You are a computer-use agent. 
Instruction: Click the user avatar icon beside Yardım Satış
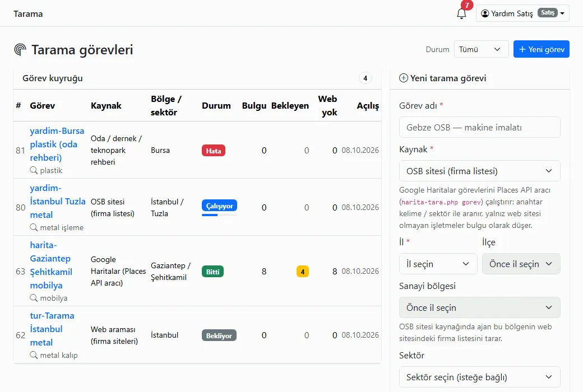click(x=485, y=13)
